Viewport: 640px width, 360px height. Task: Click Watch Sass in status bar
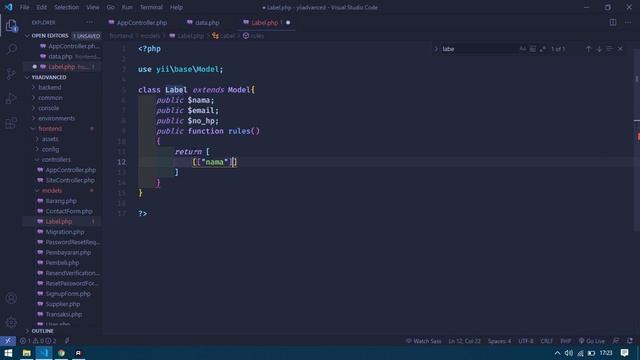[423, 341]
